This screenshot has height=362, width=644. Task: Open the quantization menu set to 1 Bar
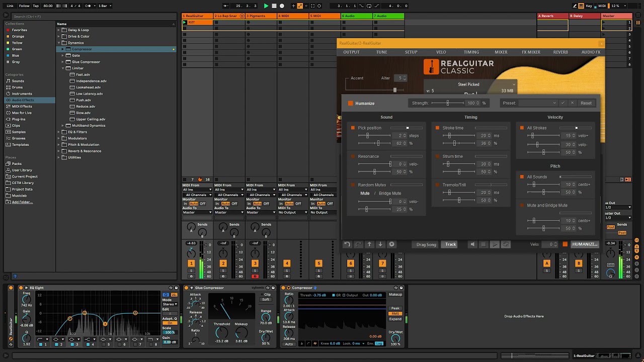coord(105,6)
